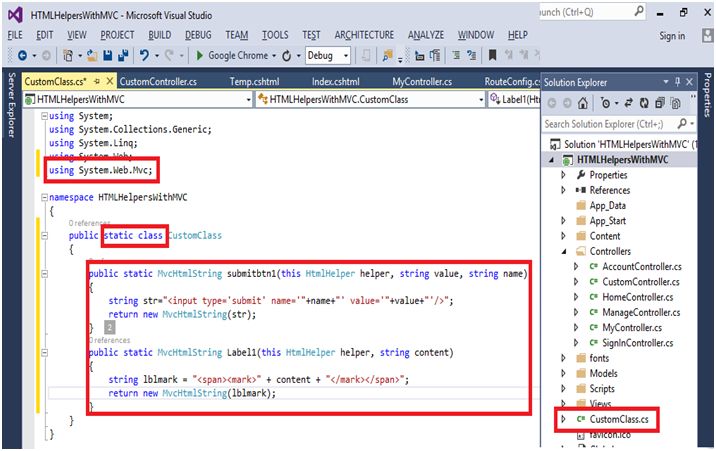Expand the App_Start folder
The height and width of the screenshot is (451, 716).
click(x=563, y=220)
